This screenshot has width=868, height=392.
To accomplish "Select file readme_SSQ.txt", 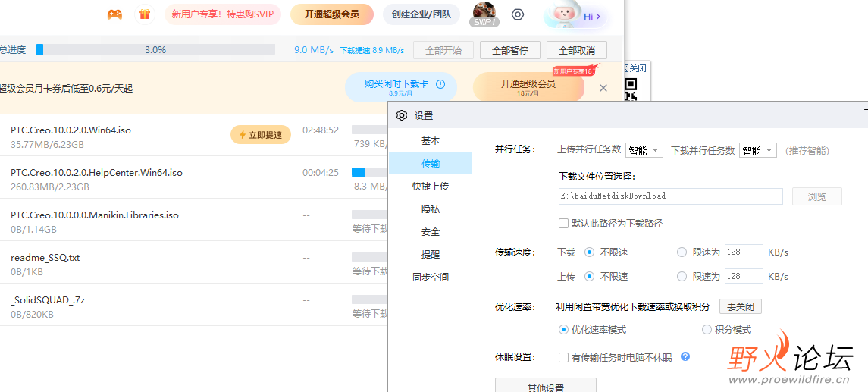I will 45,258.
